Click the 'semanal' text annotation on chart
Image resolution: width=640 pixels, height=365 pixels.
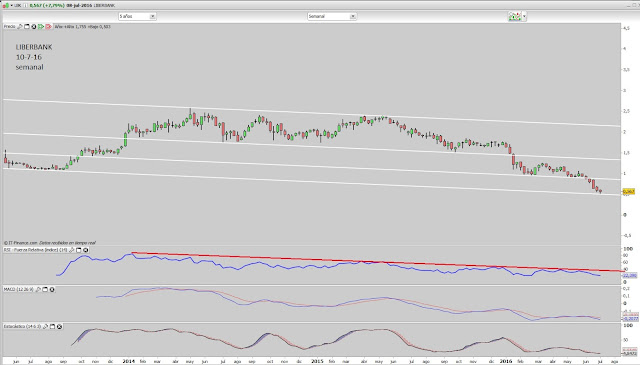point(29,67)
